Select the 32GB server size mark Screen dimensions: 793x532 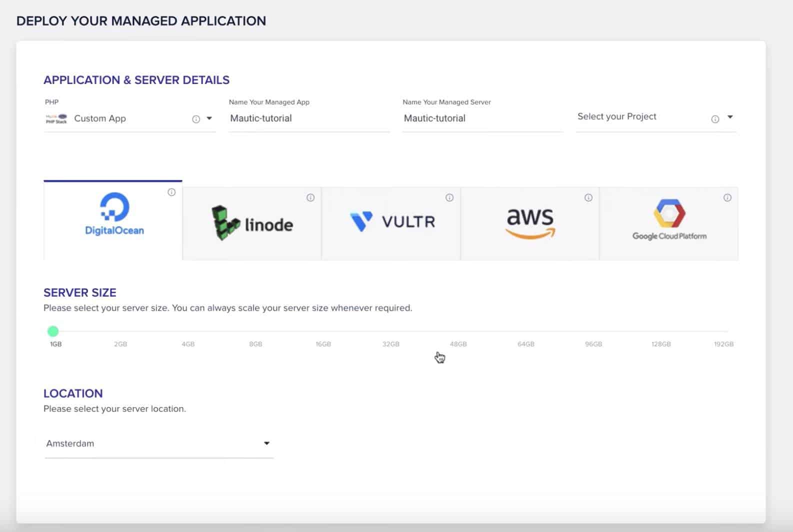coord(391,344)
